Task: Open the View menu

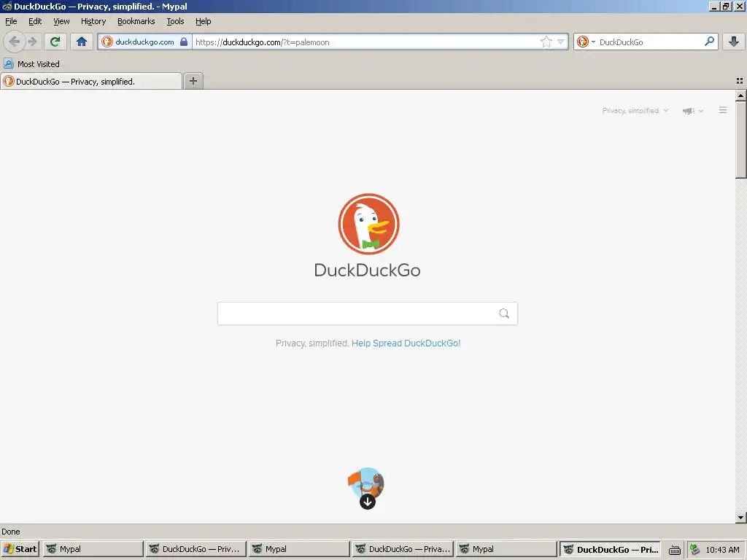Action: [61, 21]
